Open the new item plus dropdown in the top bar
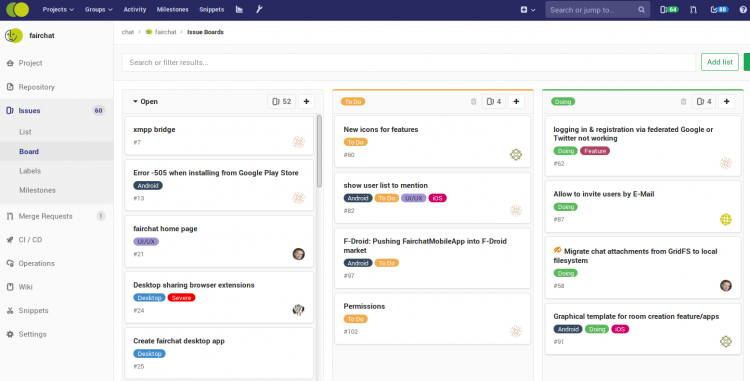This screenshot has width=750, height=381. click(x=528, y=10)
